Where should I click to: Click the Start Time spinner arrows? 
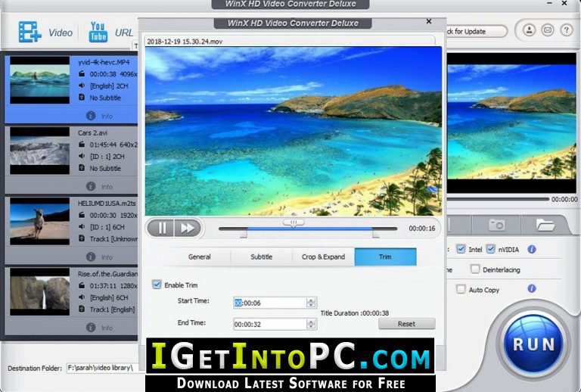pos(311,303)
